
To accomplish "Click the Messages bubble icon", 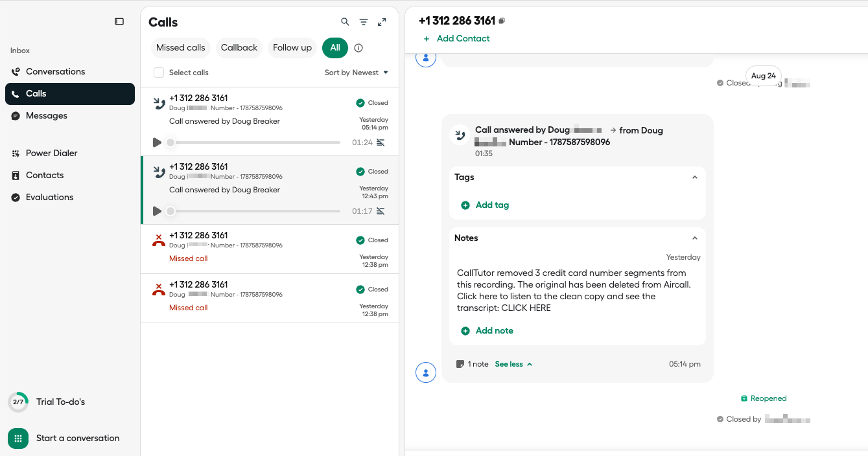I will [x=16, y=116].
